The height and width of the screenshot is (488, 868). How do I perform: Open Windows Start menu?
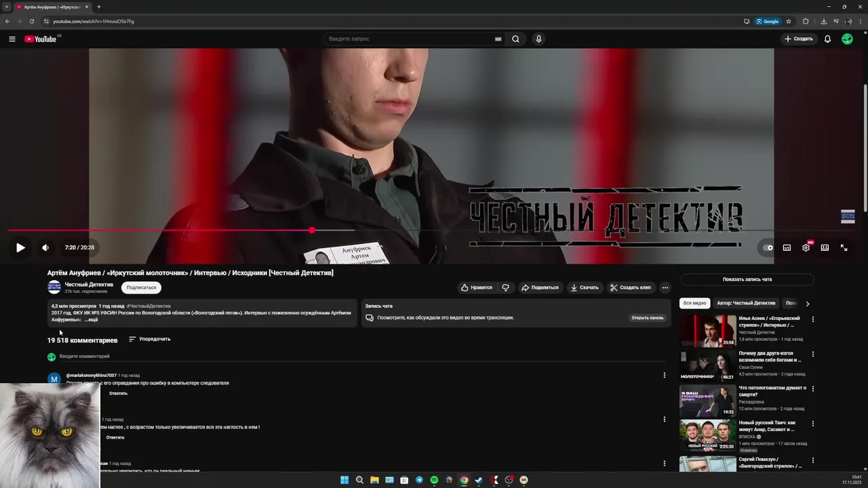pyautogui.click(x=344, y=480)
